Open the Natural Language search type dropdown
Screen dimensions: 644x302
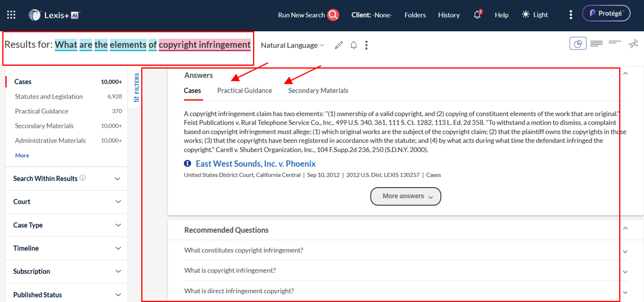[292, 45]
